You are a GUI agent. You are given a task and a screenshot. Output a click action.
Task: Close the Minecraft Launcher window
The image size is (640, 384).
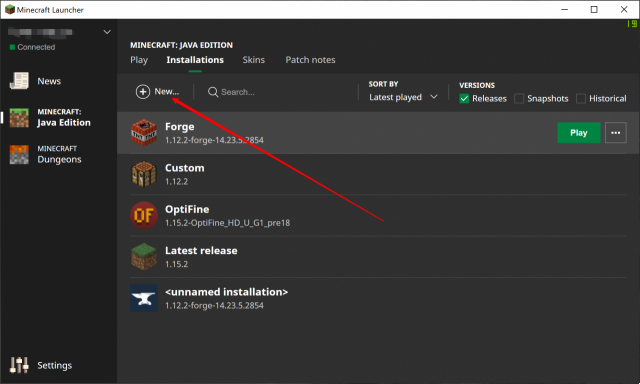[x=624, y=9]
